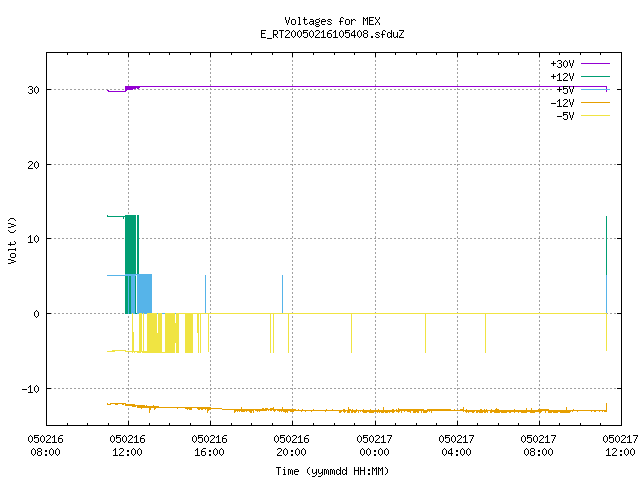Click the y-axis tick label 20
This screenshot has height=480, width=640.
coord(33,165)
